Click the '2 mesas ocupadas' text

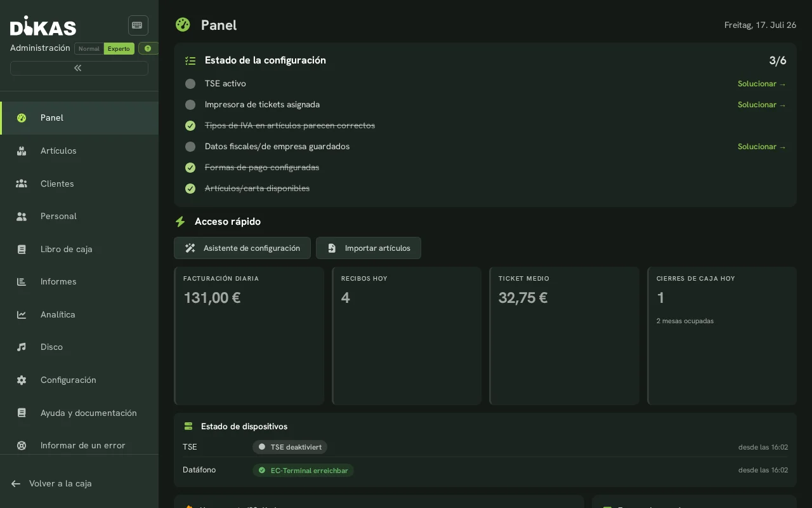tap(685, 321)
